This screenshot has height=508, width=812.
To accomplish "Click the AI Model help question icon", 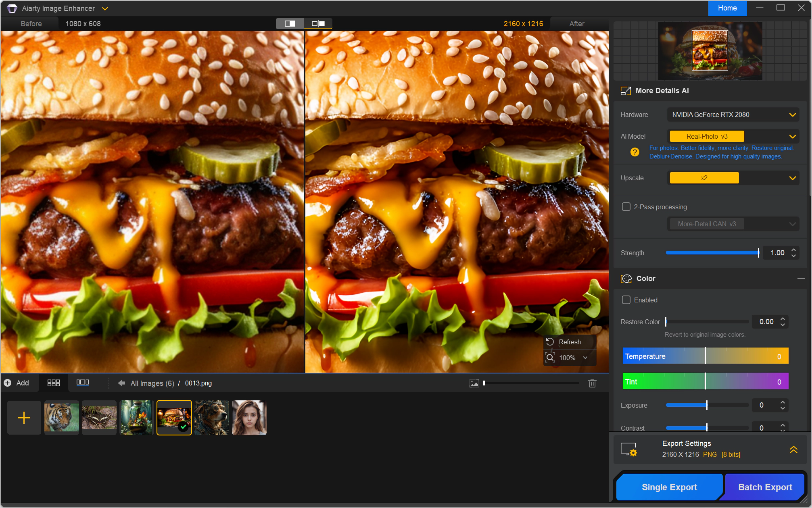I will click(x=635, y=152).
